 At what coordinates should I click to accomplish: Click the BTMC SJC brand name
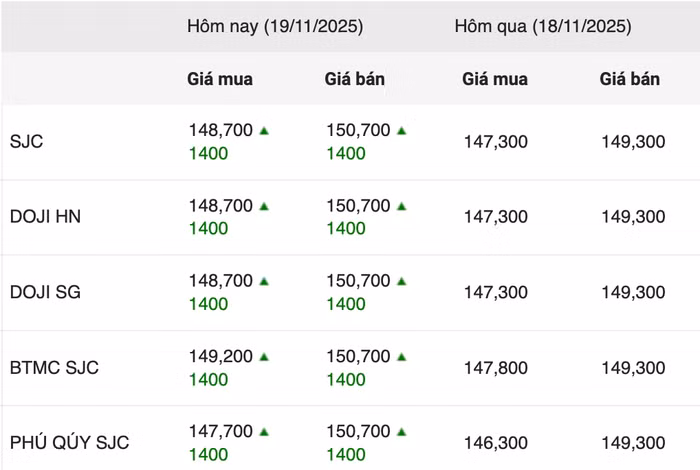tap(54, 368)
